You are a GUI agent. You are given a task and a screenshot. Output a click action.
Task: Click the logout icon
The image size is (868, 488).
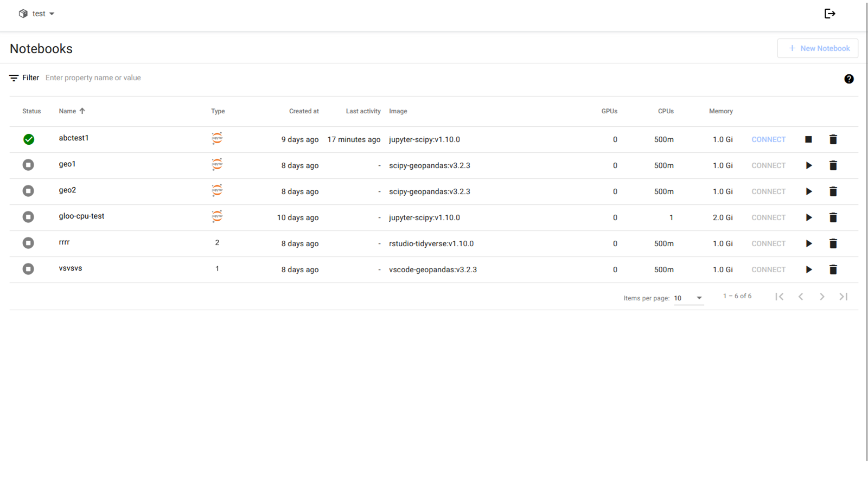(x=830, y=14)
